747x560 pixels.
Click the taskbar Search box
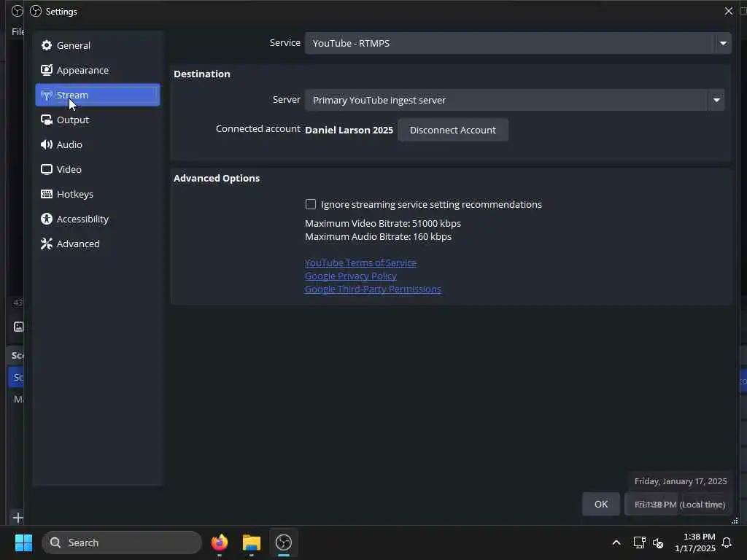[x=122, y=542]
